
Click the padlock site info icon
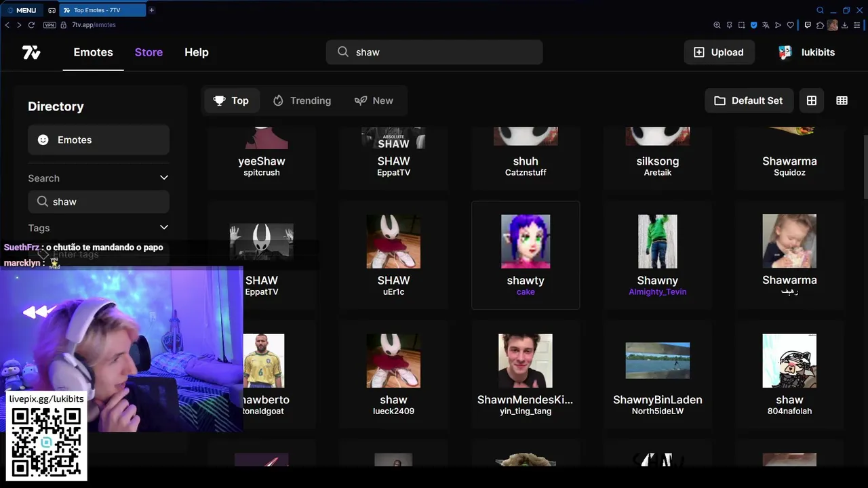pos(64,25)
